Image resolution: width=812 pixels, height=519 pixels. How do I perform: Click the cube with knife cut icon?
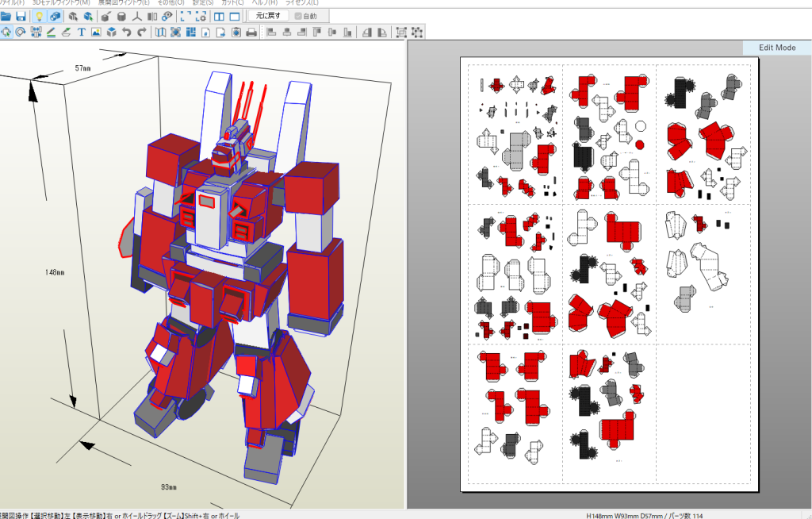point(105,17)
